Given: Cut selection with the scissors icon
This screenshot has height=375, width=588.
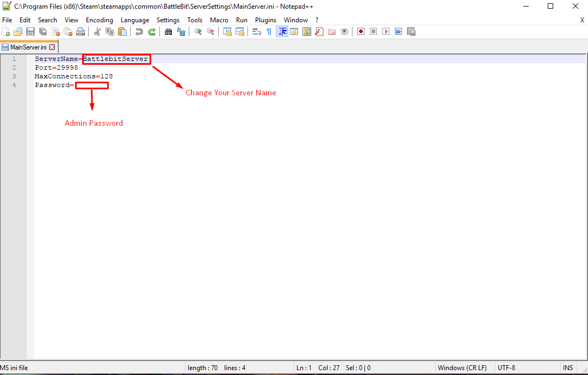Looking at the screenshot, I should 97,32.
